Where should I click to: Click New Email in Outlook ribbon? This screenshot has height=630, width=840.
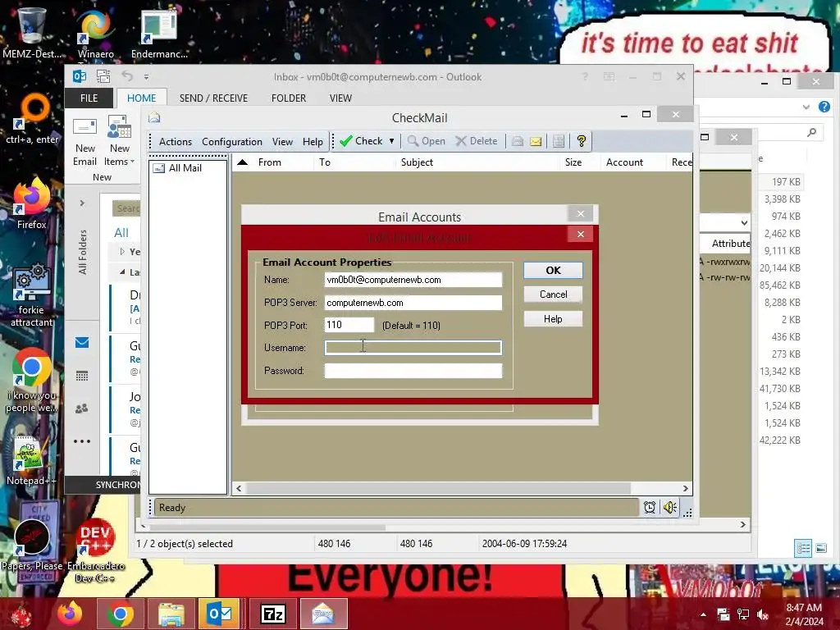(84, 141)
